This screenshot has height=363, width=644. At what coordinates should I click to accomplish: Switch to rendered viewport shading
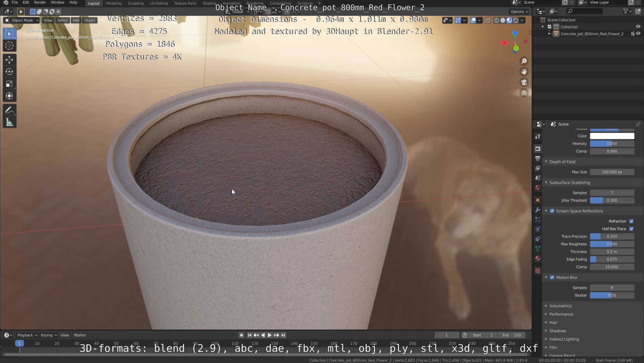(x=516, y=20)
